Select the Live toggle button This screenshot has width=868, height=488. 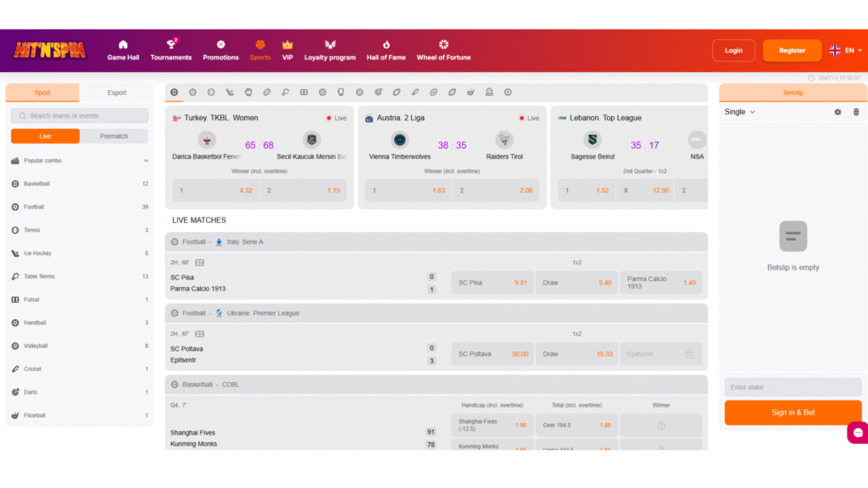tap(46, 136)
